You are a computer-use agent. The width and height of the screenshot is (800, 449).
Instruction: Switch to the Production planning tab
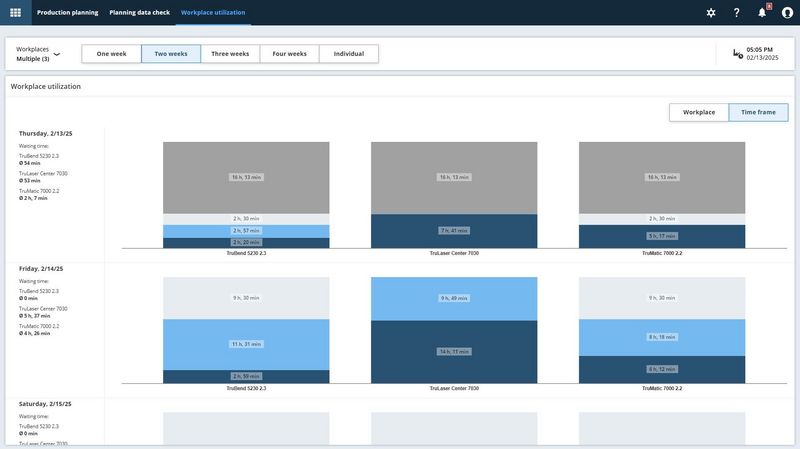click(67, 12)
